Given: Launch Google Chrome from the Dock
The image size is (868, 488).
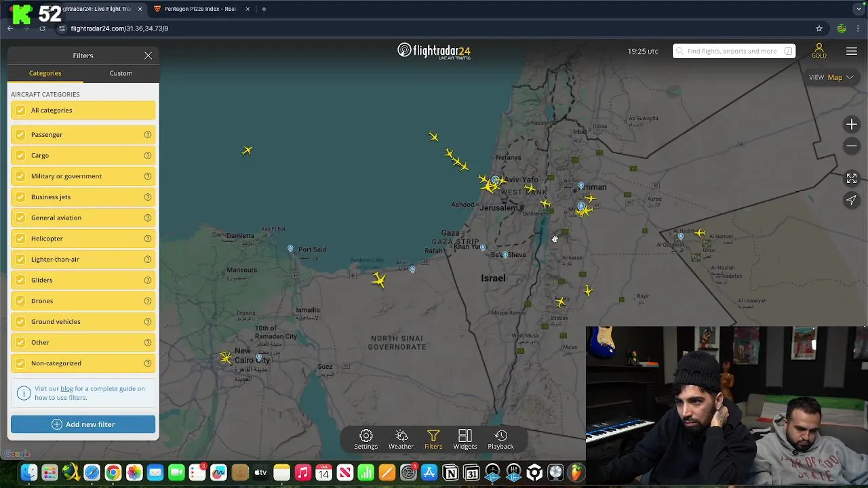Looking at the screenshot, I should point(113,472).
